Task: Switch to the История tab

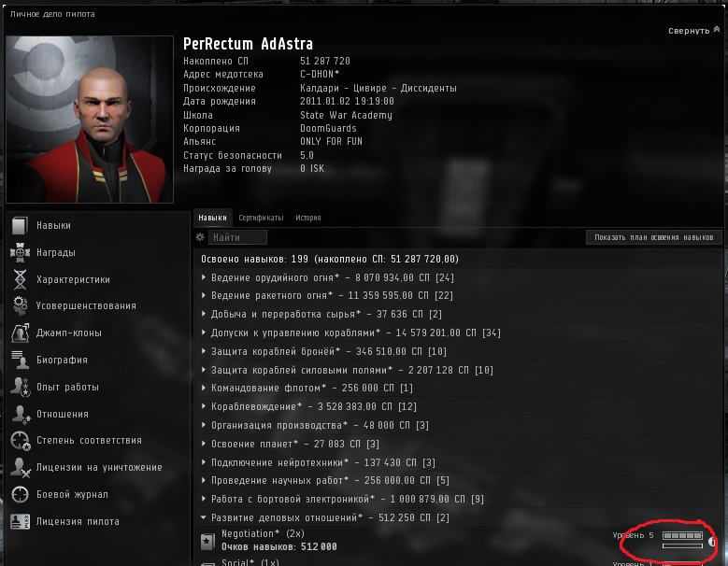Action: pos(307,218)
